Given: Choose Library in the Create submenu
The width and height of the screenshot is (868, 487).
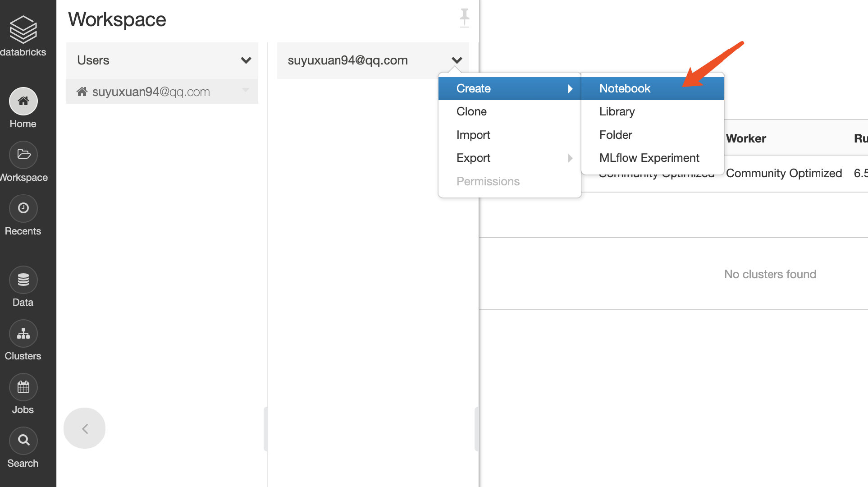Looking at the screenshot, I should [x=617, y=111].
